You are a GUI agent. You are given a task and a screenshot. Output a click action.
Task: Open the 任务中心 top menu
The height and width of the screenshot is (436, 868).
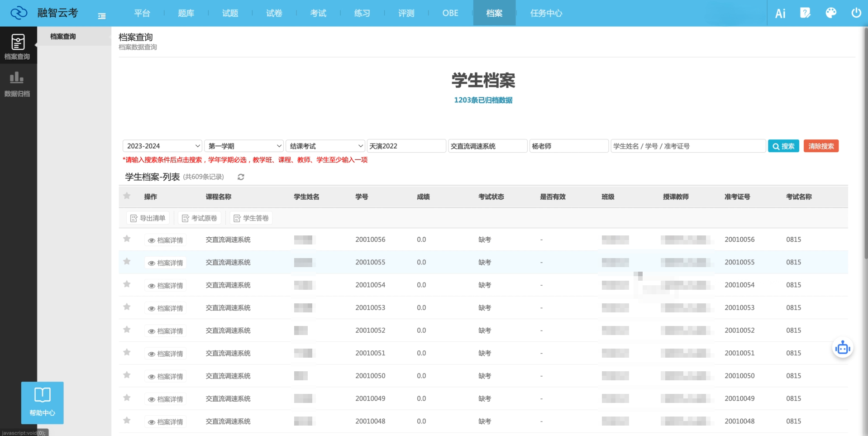pyautogui.click(x=546, y=13)
